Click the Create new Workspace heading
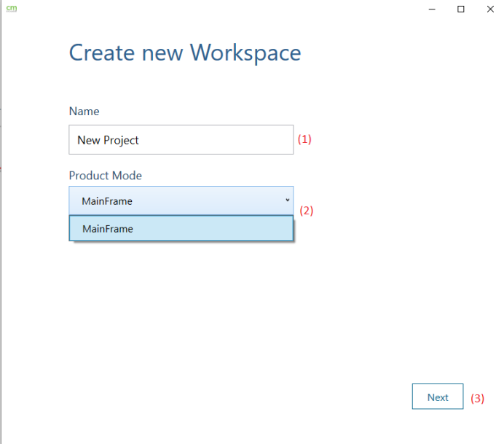Screen dimensions: 504x444 pyautogui.click(x=185, y=52)
